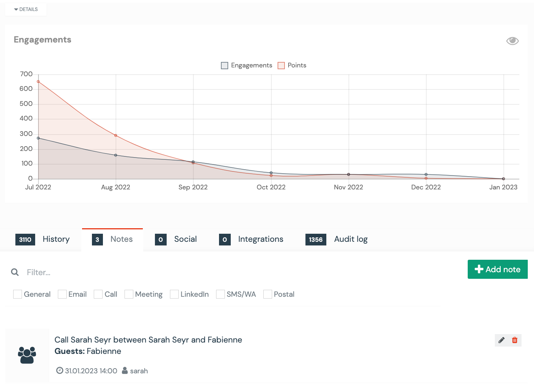
Task: Click the user icon beside sarah
Action: pyautogui.click(x=125, y=370)
